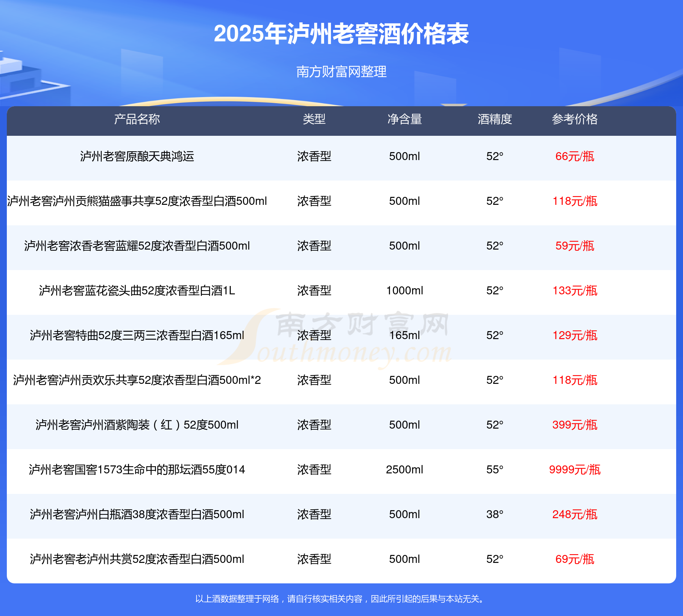Click "52°" in the 紫陶装 row
The image size is (683, 616).
(x=495, y=425)
